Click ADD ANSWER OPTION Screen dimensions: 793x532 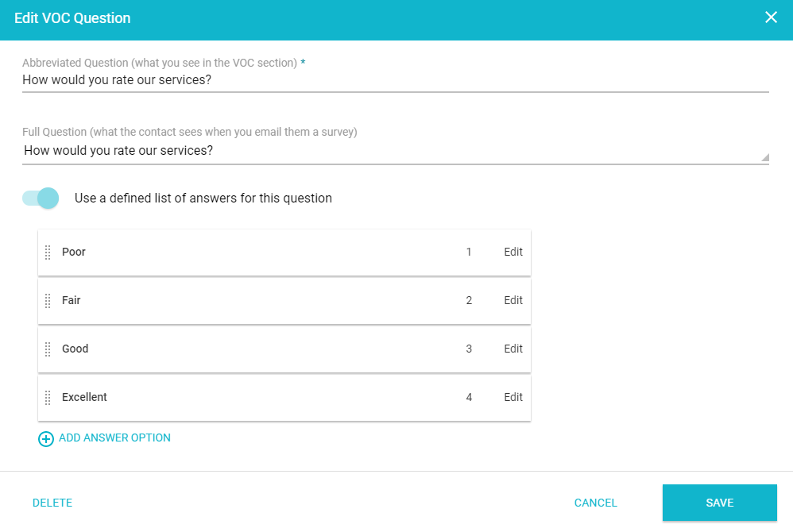pos(114,438)
